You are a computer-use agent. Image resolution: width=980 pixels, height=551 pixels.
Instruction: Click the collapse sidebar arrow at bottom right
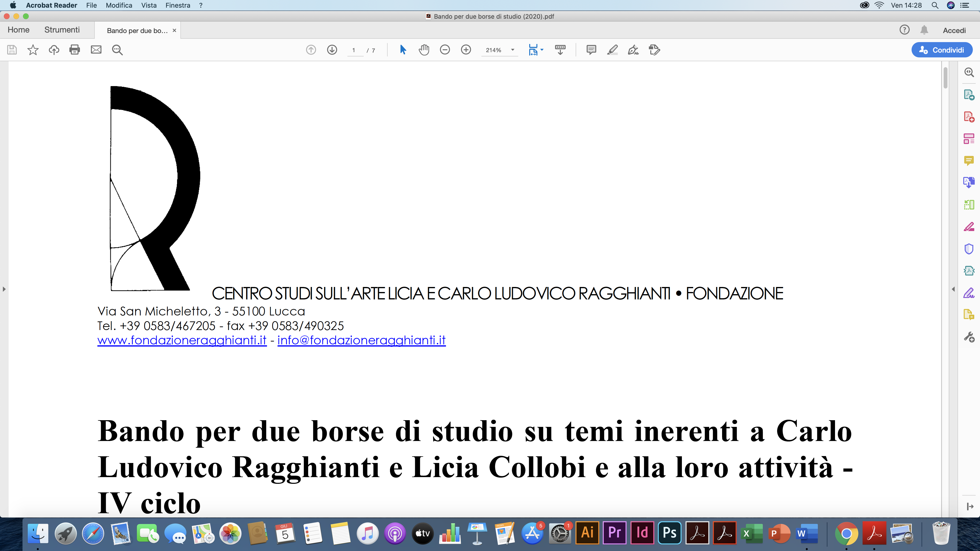(970, 507)
